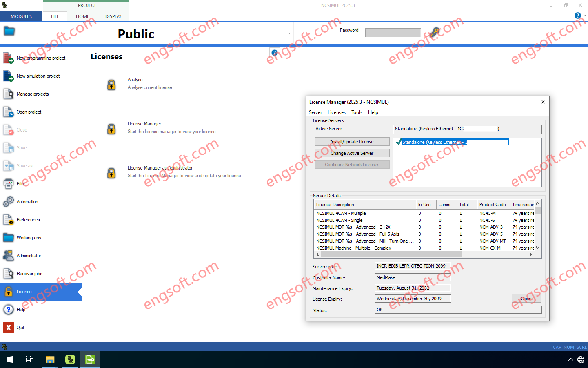
Task: Open the MODULES tab
Action: (x=21, y=16)
